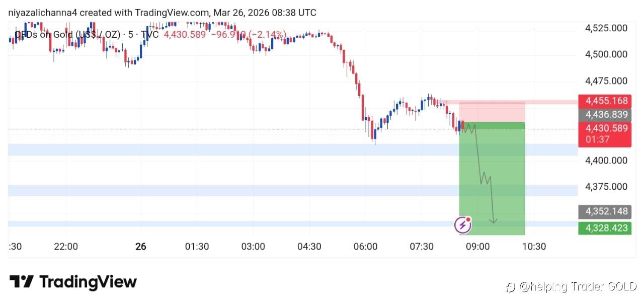Click the green 4,328.423 target price label
644x306 pixels.
point(605,228)
